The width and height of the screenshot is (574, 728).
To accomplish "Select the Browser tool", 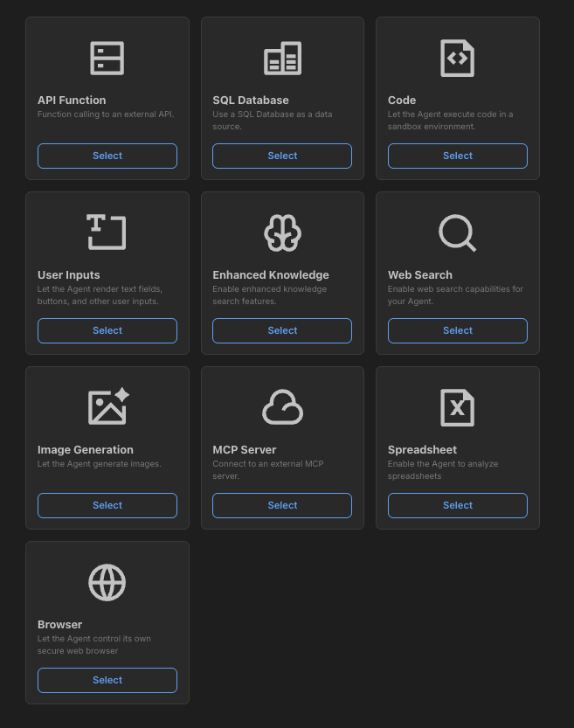I will (x=107, y=680).
